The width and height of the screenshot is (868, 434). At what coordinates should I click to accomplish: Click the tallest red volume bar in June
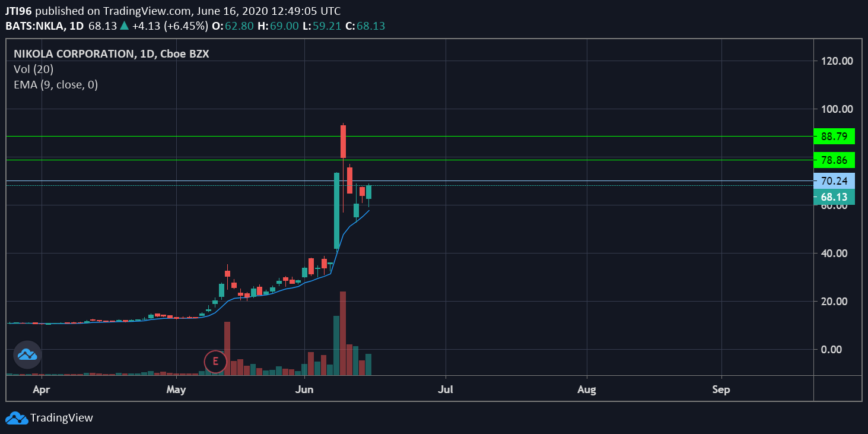click(x=343, y=333)
